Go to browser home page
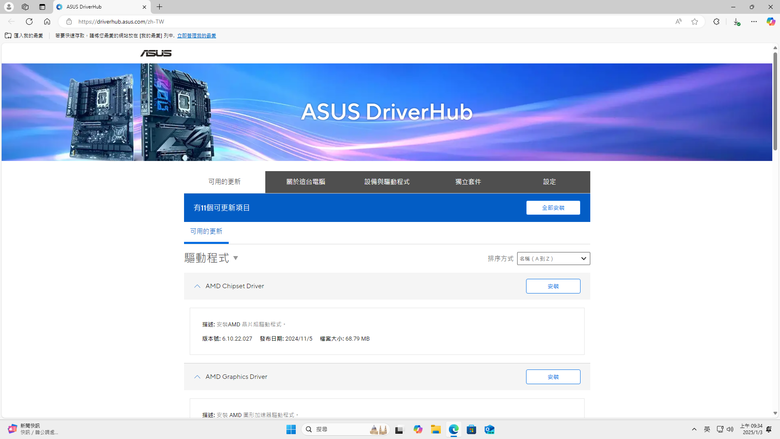This screenshot has height=439, width=780. pyautogui.click(x=47, y=21)
